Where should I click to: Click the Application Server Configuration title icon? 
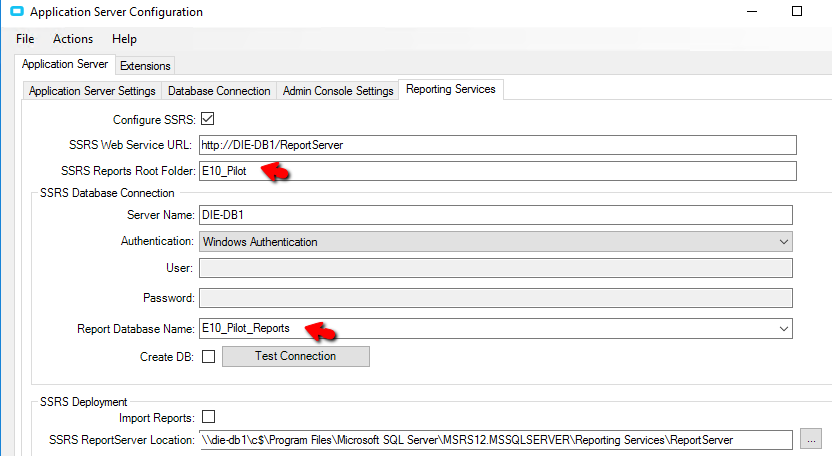coord(17,11)
